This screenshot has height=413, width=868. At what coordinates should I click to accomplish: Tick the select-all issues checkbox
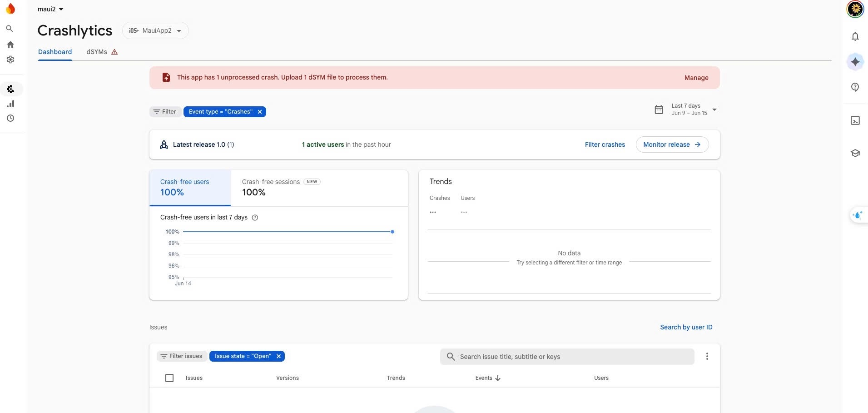[169, 378]
